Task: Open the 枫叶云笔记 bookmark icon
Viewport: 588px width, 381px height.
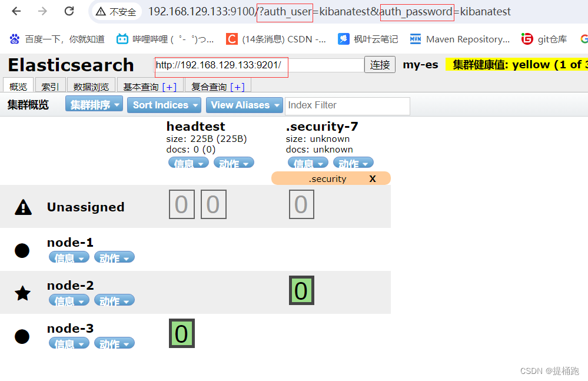Action: [344, 38]
